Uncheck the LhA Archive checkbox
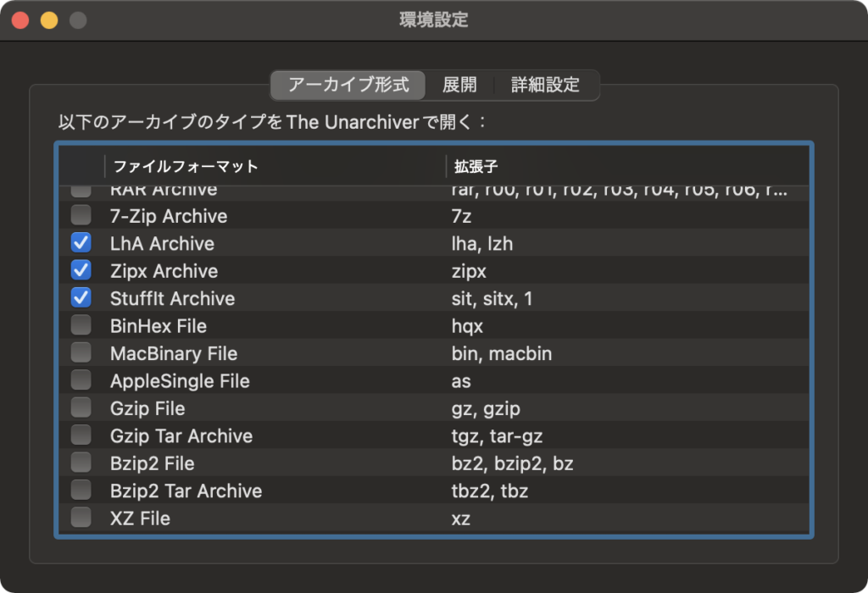Image resolution: width=868 pixels, height=593 pixels. (x=81, y=244)
